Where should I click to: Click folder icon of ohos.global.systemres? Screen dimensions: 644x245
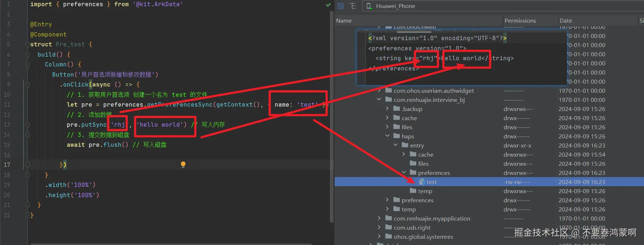coord(389,237)
